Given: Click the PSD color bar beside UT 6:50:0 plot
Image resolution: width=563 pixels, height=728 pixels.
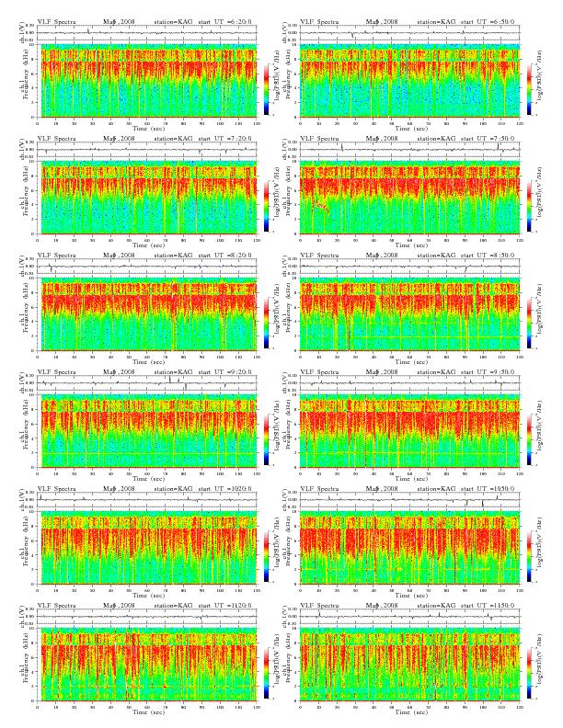Looking at the screenshot, I should click(x=530, y=89).
